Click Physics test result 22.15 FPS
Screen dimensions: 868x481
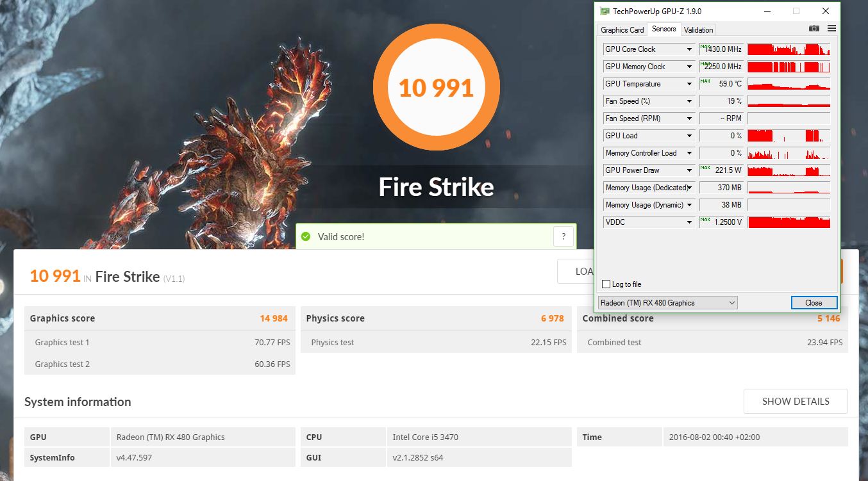click(x=549, y=343)
